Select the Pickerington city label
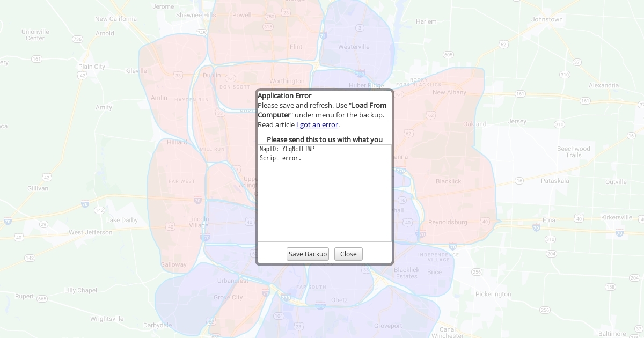This screenshot has width=644, height=338. coord(493,294)
